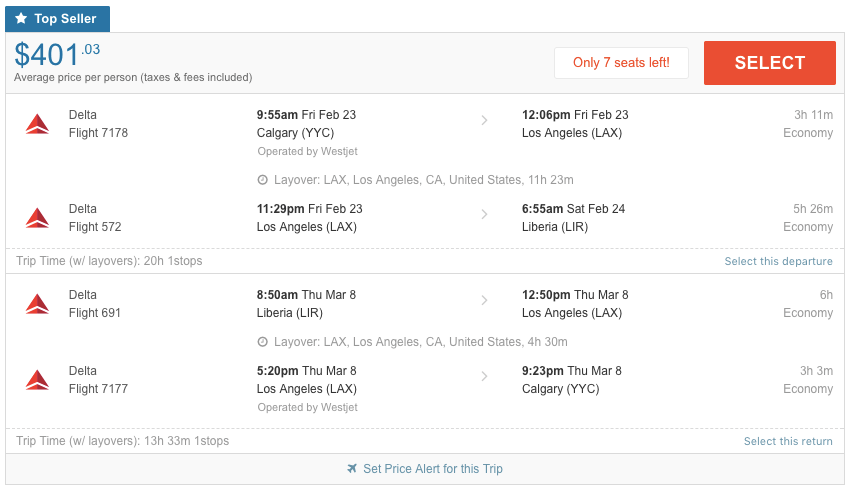Click the chevron arrow for Calgary to Los Angeles

click(484, 120)
